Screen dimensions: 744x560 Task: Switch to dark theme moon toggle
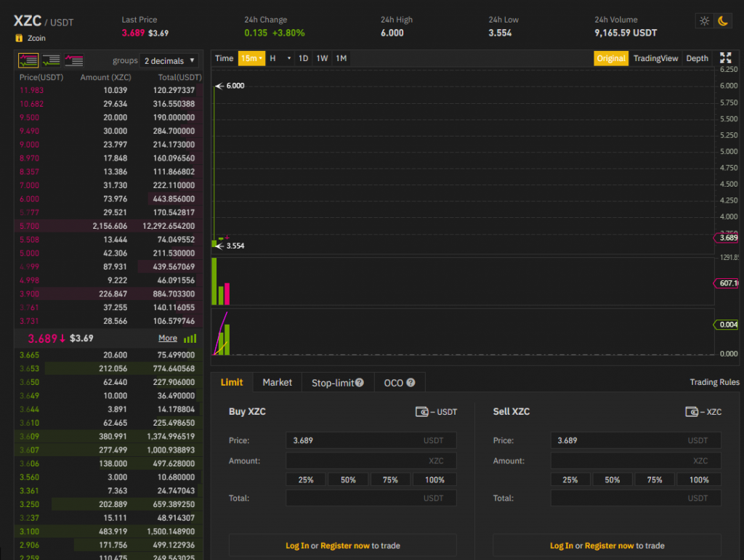click(723, 21)
